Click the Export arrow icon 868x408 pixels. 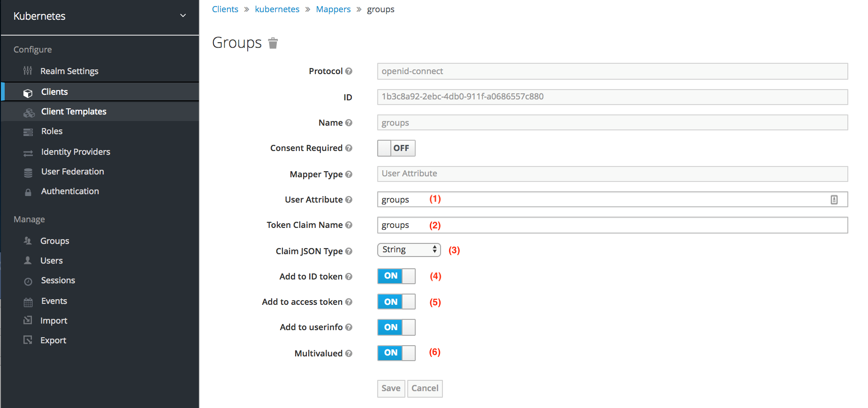(28, 340)
